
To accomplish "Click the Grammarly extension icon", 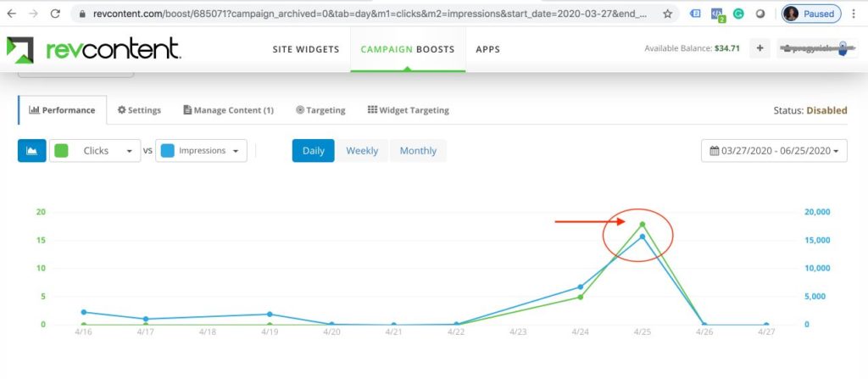I will 738,14.
